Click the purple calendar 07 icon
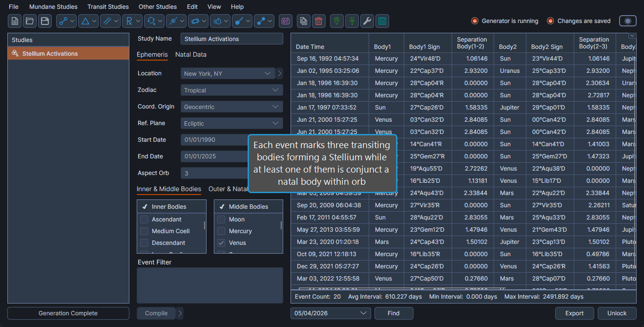 [286, 21]
